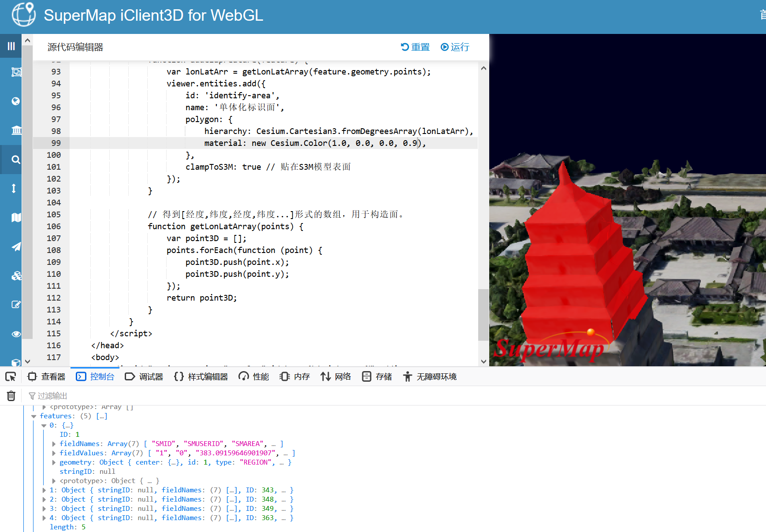Image resolution: width=766 pixels, height=532 pixels.
Task: Switch to the 调试器 debugger tab
Action: (144, 377)
